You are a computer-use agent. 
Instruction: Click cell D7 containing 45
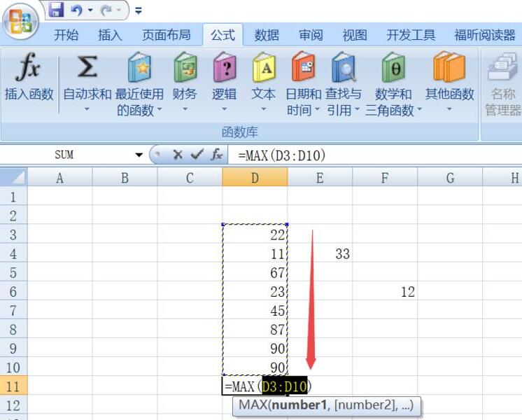(x=255, y=311)
